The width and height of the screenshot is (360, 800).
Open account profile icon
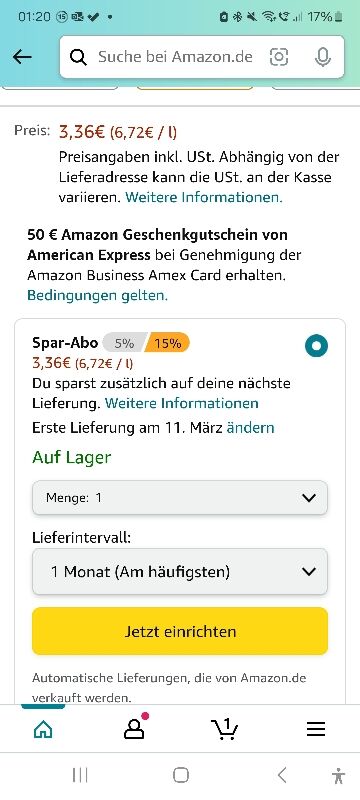point(135,729)
